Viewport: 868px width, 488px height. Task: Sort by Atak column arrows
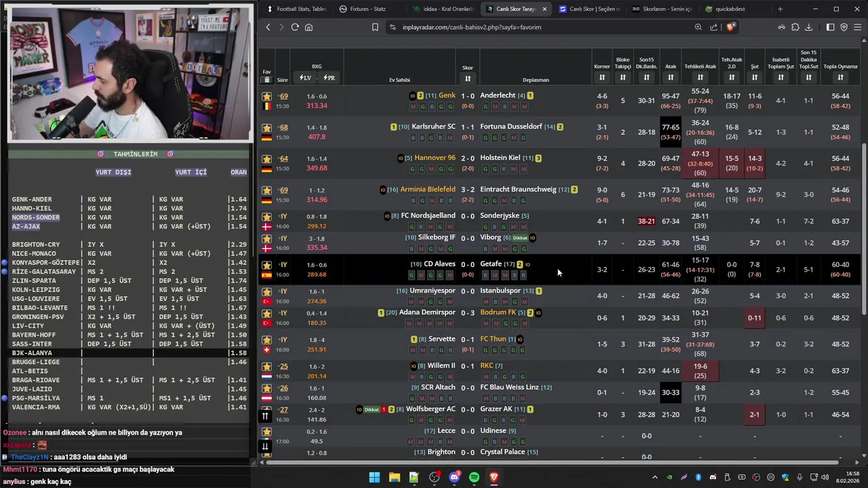click(670, 77)
